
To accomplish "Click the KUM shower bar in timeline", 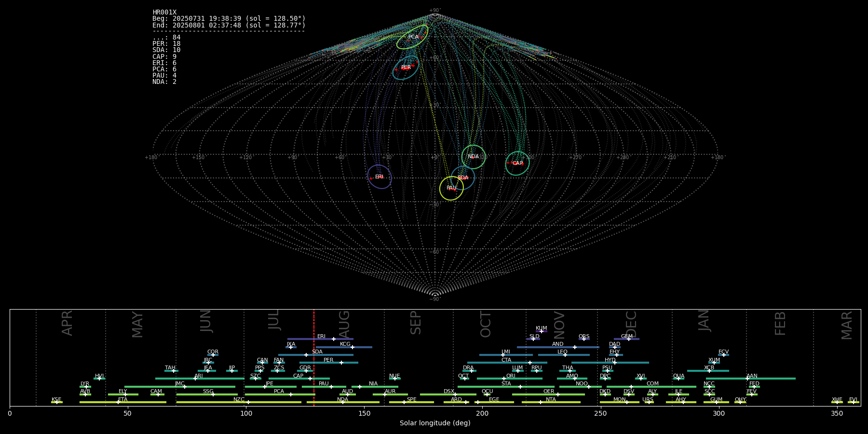I will click(x=542, y=331).
